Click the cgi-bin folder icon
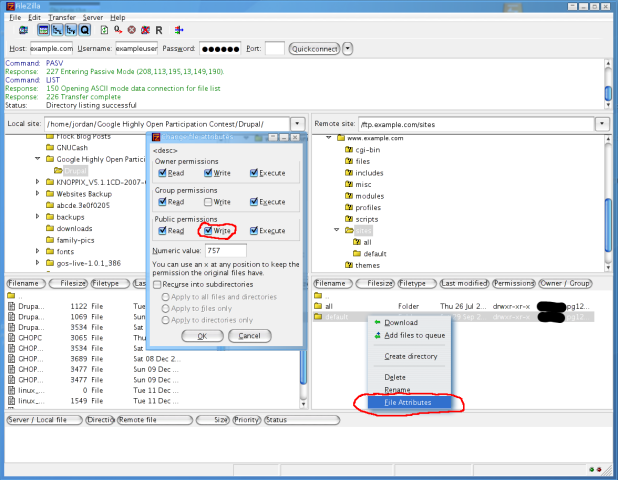This screenshot has height=480, width=618. coord(349,150)
